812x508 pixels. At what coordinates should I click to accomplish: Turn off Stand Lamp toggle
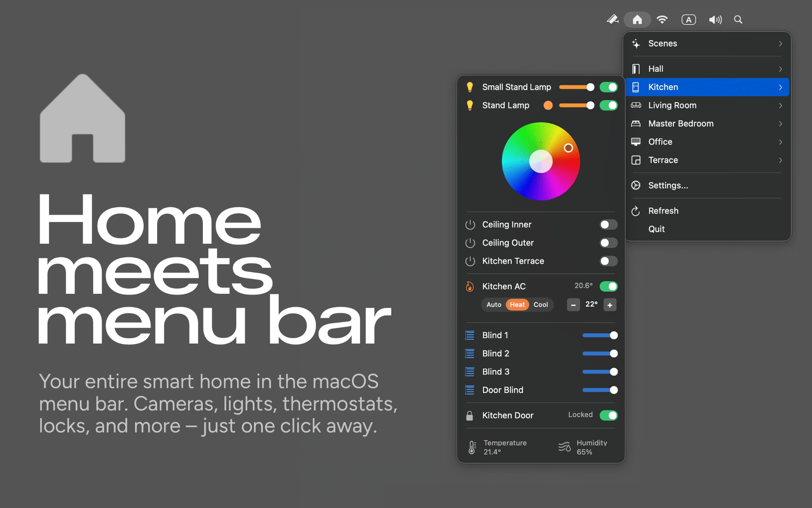608,105
